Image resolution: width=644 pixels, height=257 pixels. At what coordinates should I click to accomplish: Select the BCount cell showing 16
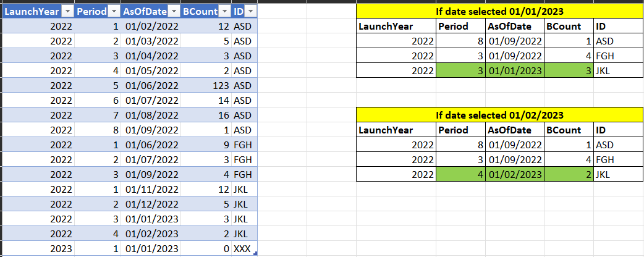click(x=206, y=115)
